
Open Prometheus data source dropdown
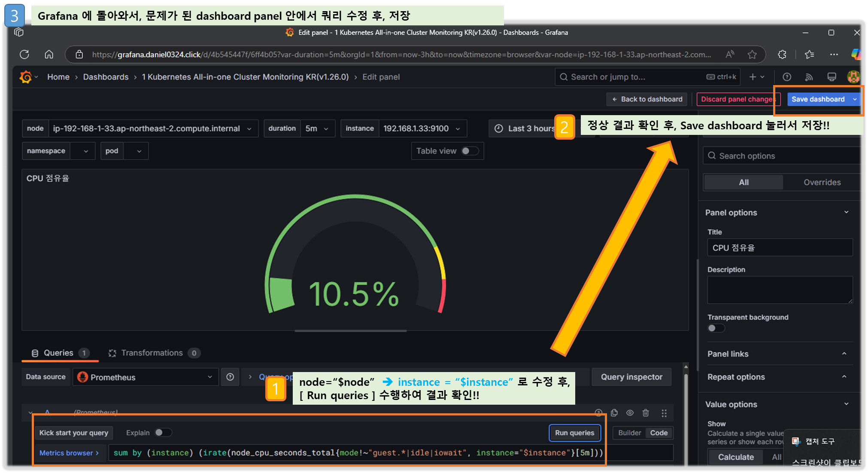click(146, 377)
